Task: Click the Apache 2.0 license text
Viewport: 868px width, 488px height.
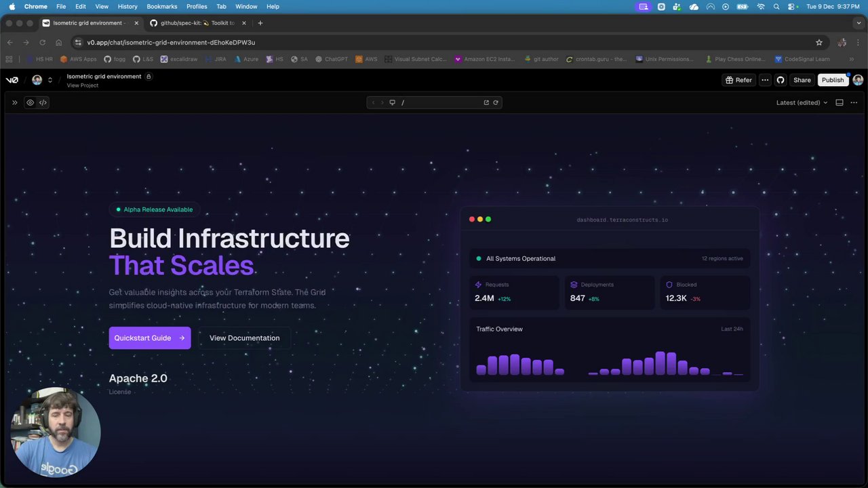Action: pyautogui.click(x=138, y=378)
